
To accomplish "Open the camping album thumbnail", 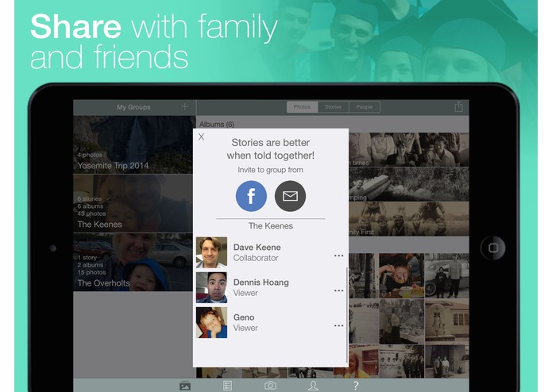I will pos(409,184).
